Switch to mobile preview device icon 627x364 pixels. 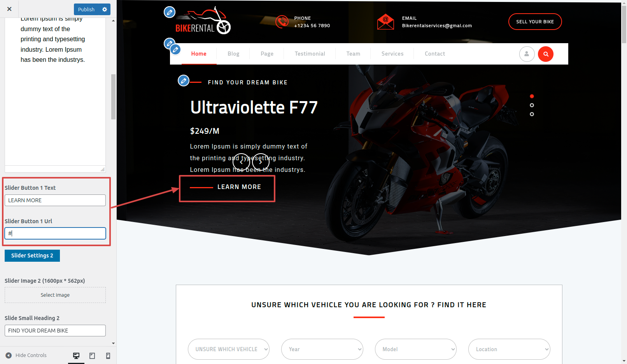(x=108, y=355)
